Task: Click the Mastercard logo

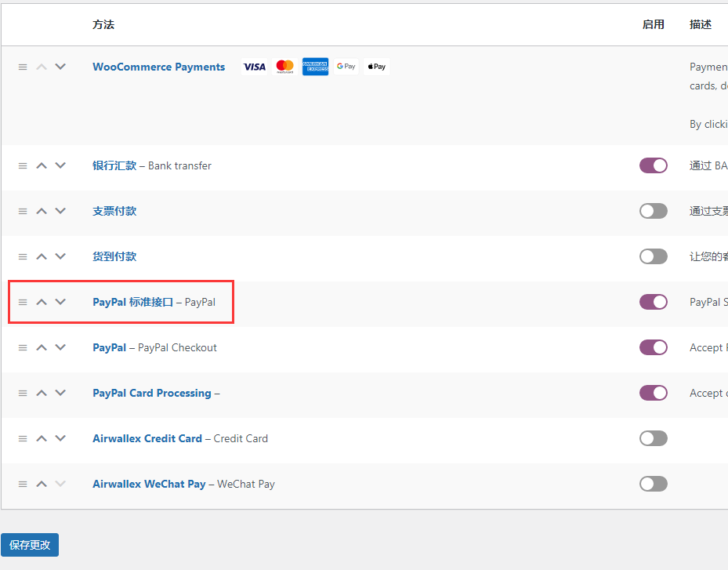Action: (284, 67)
